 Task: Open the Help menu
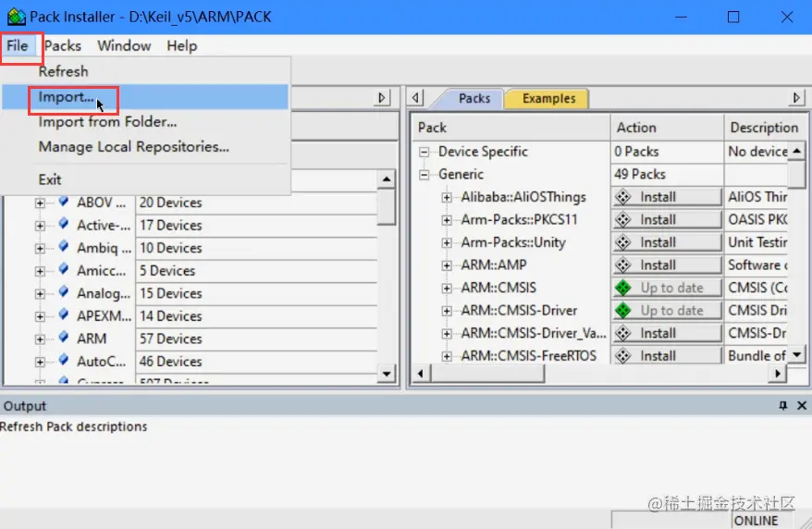tap(182, 45)
